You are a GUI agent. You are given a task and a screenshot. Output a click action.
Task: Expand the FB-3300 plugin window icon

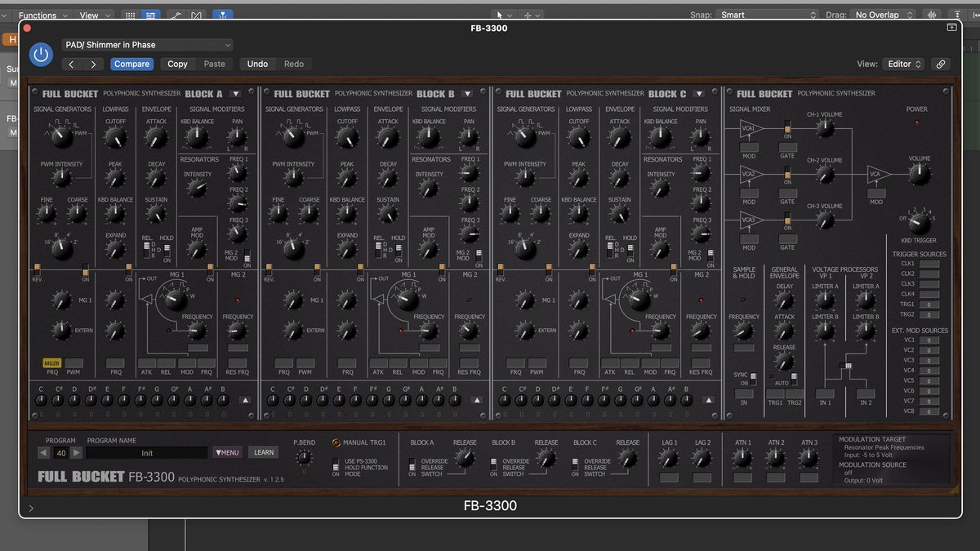(x=952, y=28)
